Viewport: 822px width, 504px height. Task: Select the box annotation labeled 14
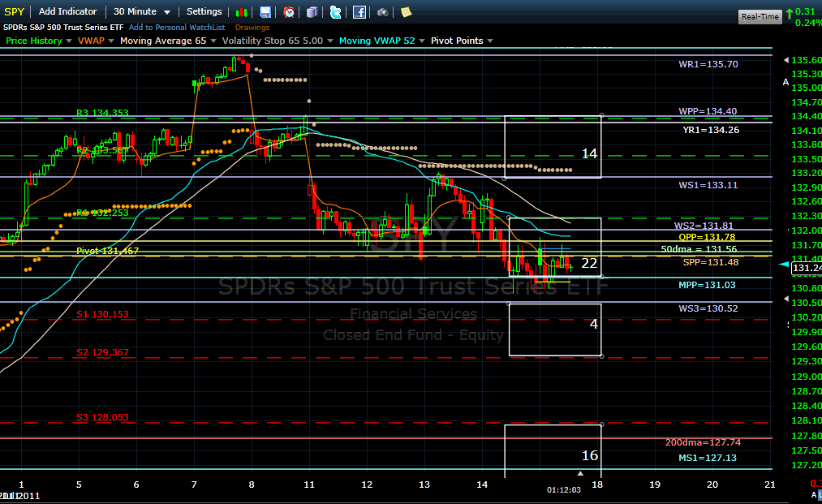[553, 147]
